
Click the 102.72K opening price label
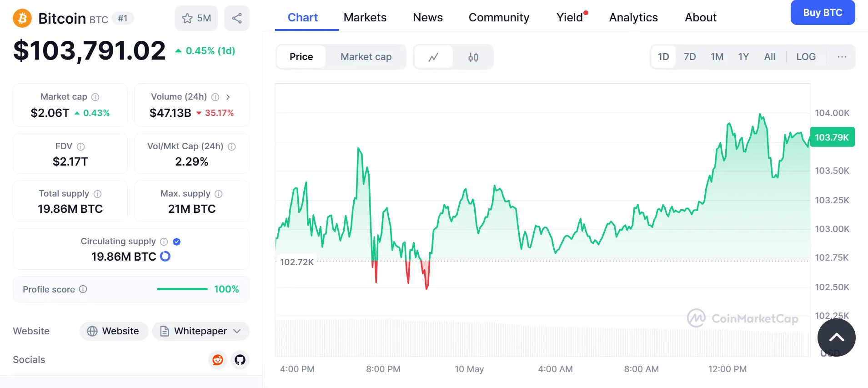(x=296, y=262)
